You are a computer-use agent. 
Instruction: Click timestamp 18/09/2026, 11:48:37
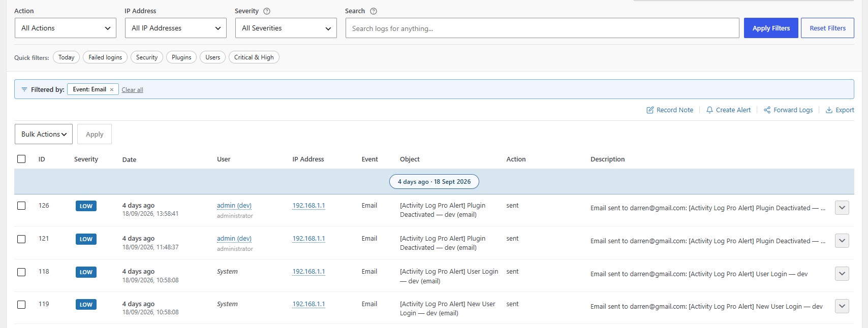point(150,247)
